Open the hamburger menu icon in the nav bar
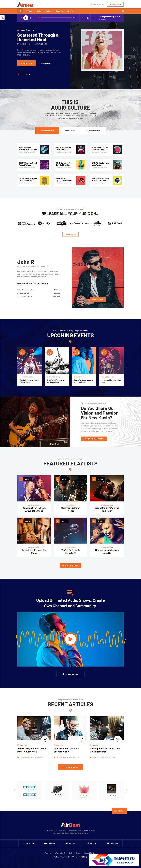Screen dimensions: 141x868 122,11
